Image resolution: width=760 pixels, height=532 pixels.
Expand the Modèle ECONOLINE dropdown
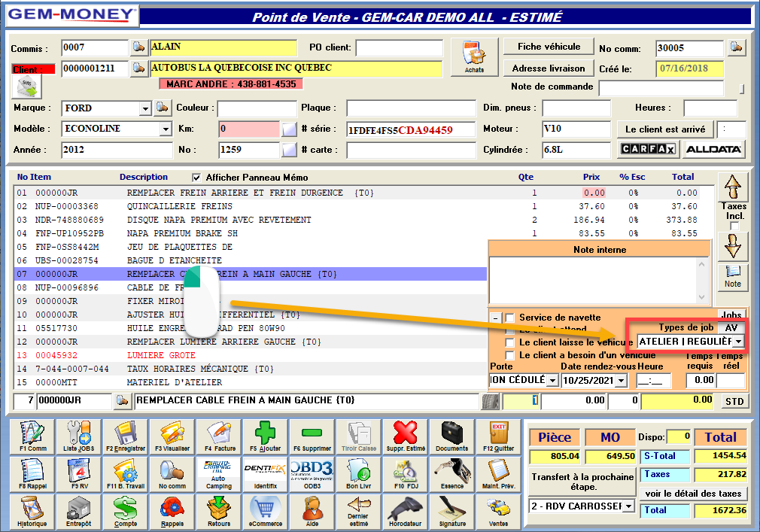pos(166,129)
